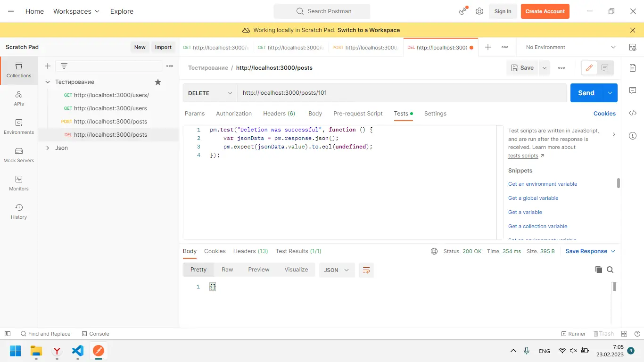
Task: Switch to the Pre-request Script tab
Action: coord(358,114)
